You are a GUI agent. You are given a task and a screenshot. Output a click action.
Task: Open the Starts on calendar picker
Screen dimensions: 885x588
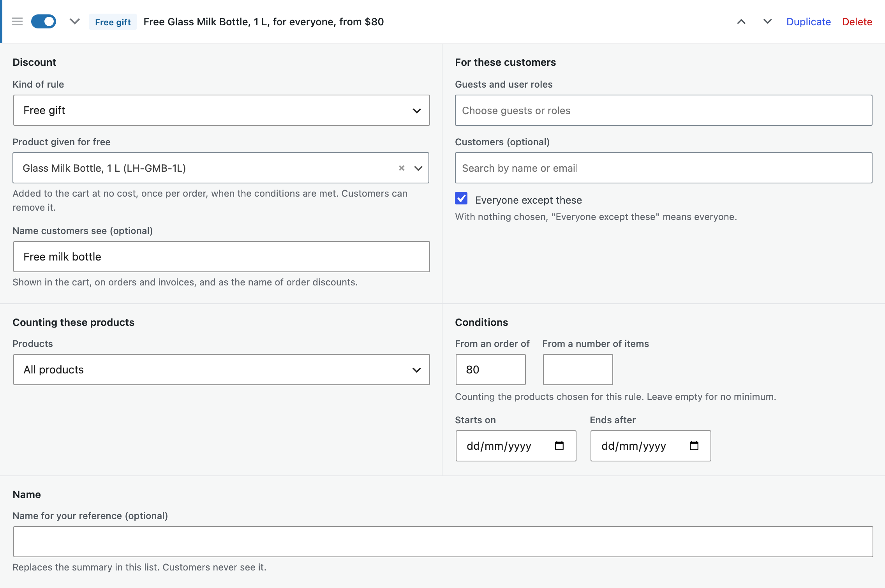point(559,445)
